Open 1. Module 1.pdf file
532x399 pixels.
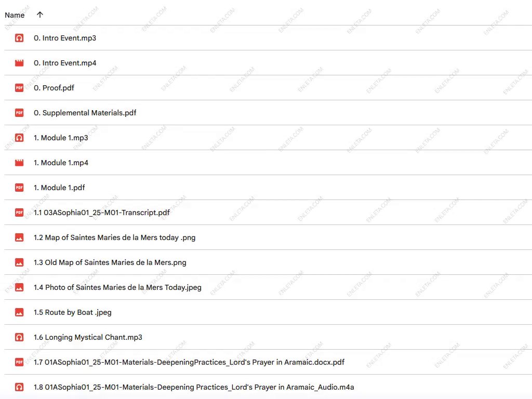click(x=59, y=188)
